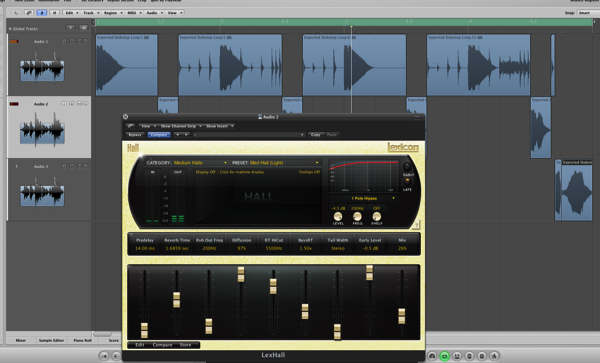Select the Audio 3 track waveform icon

coord(42,192)
